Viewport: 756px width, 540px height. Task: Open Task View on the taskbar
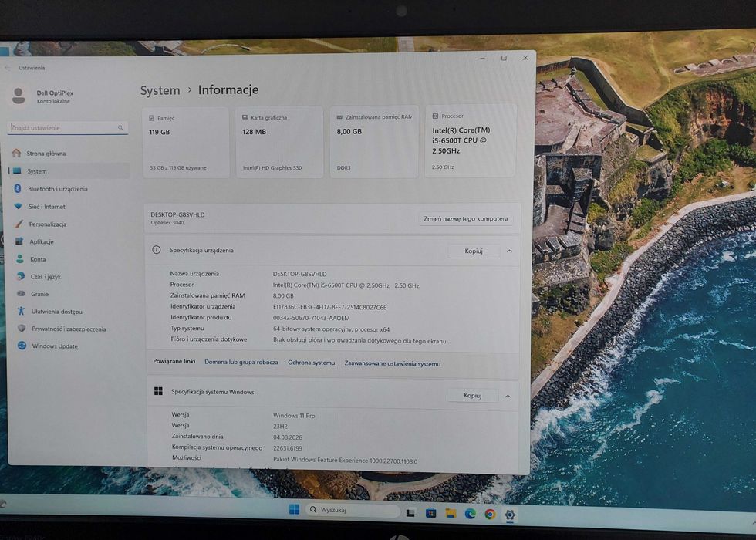tap(410, 512)
